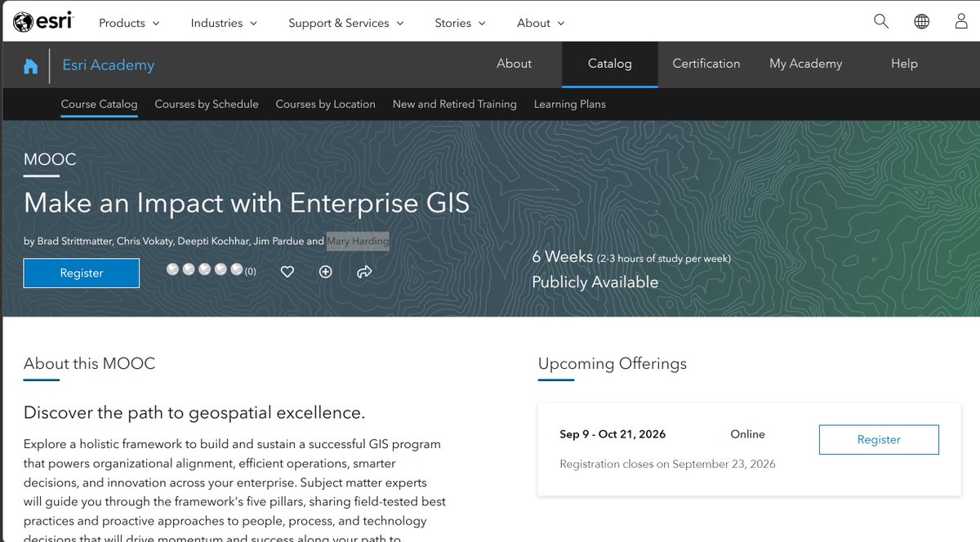Click the fifth rating star
Image resolution: width=980 pixels, height=542 pixels.
pos(237,269)
